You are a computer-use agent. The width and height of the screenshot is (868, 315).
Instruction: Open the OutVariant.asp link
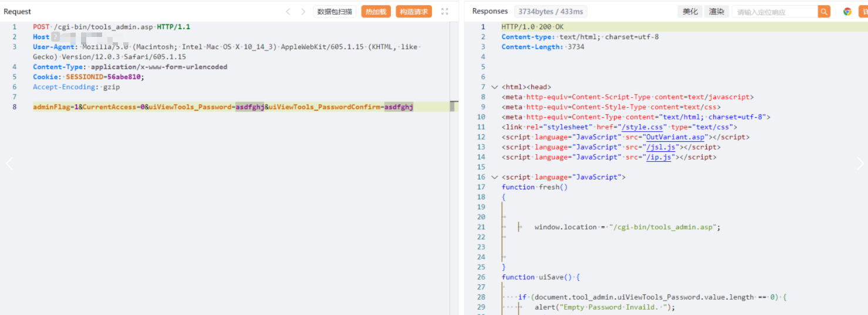click(675, 137)
